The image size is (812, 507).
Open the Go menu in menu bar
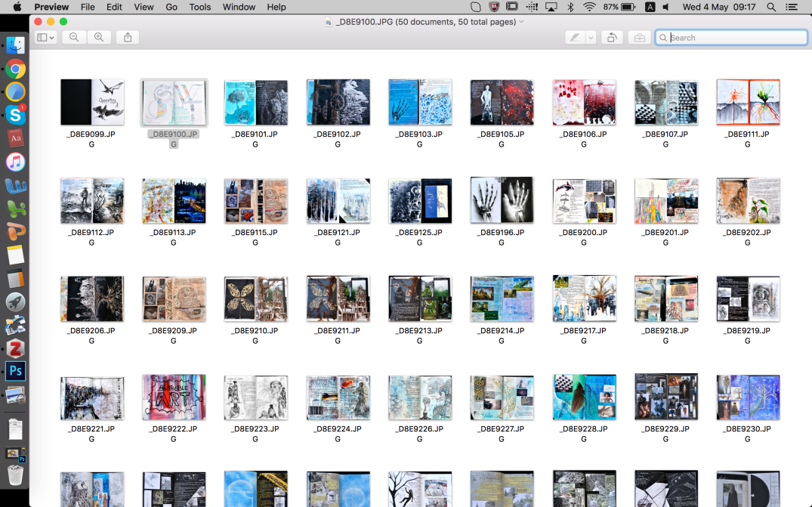point(171,7)
